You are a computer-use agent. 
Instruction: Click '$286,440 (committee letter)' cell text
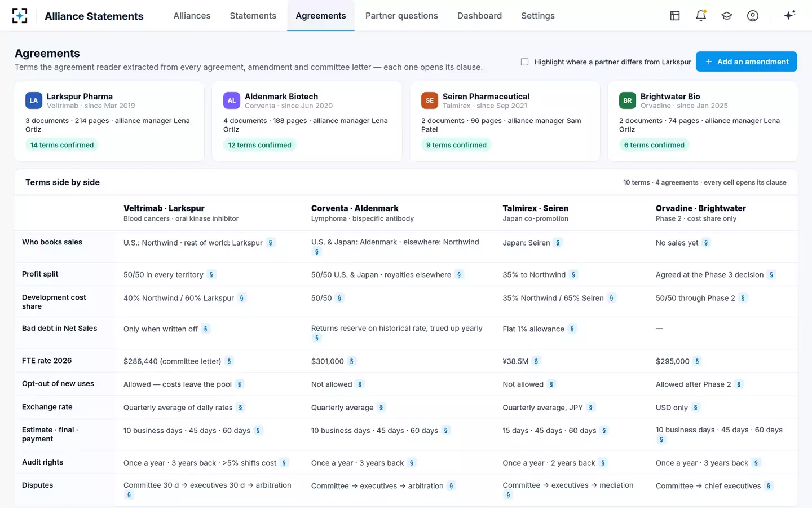pos(172,361)
